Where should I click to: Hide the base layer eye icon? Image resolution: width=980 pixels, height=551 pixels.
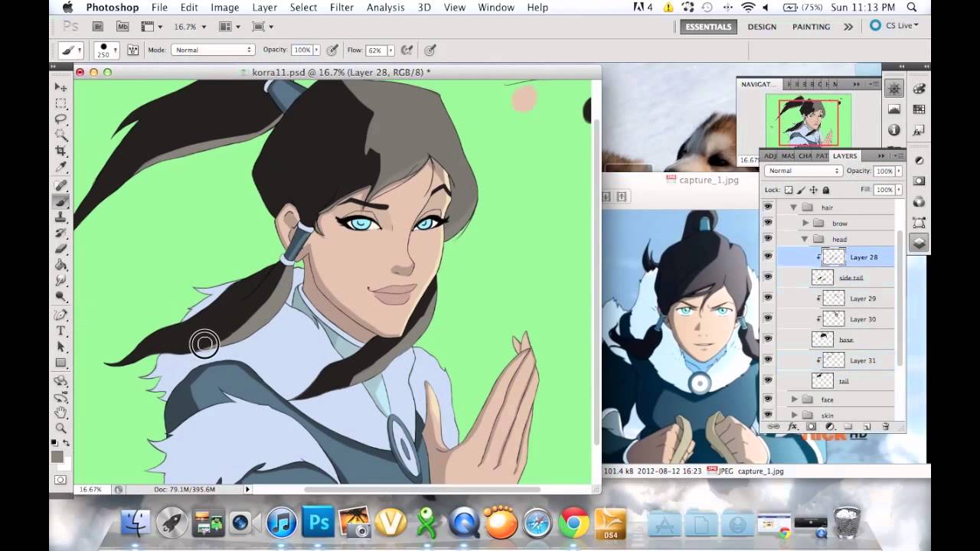pos(768,340)
